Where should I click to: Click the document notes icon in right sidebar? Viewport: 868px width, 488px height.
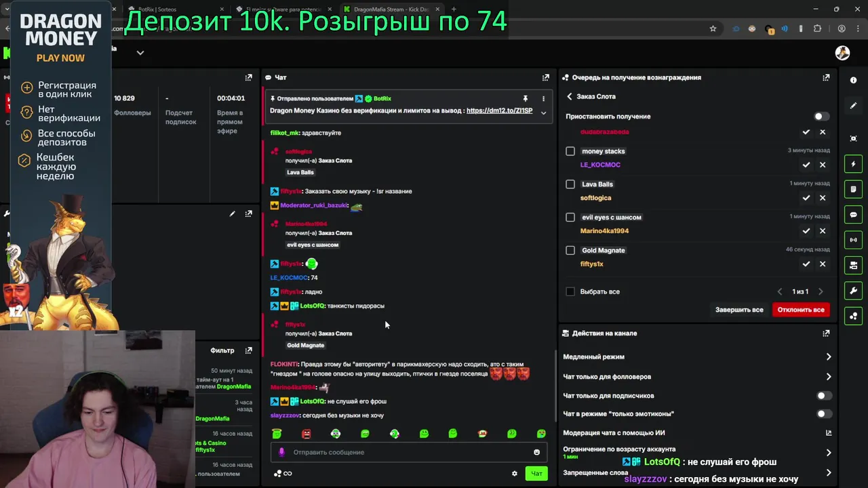click(853, 189)
